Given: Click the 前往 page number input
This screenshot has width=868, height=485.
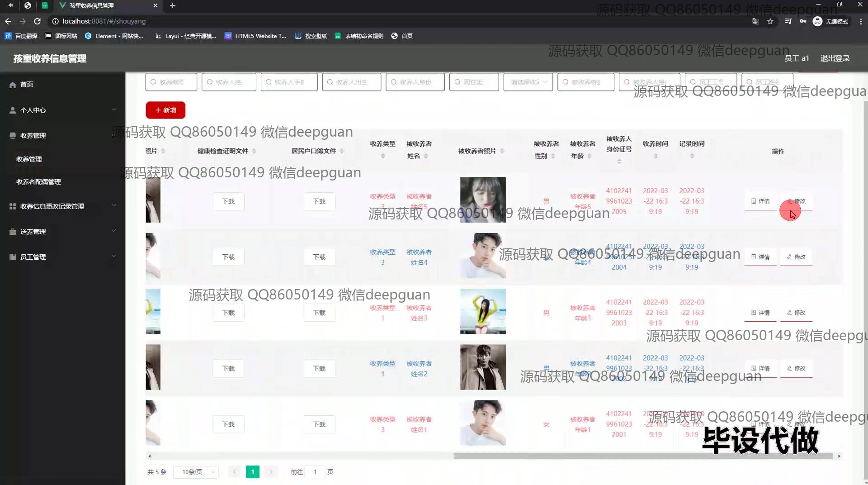Looking at the screenshot, I should pyautogui.click(x=315, y=472).
